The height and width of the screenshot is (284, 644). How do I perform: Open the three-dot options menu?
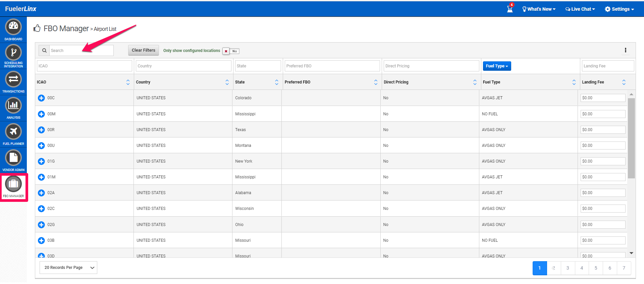pos(625,50)
